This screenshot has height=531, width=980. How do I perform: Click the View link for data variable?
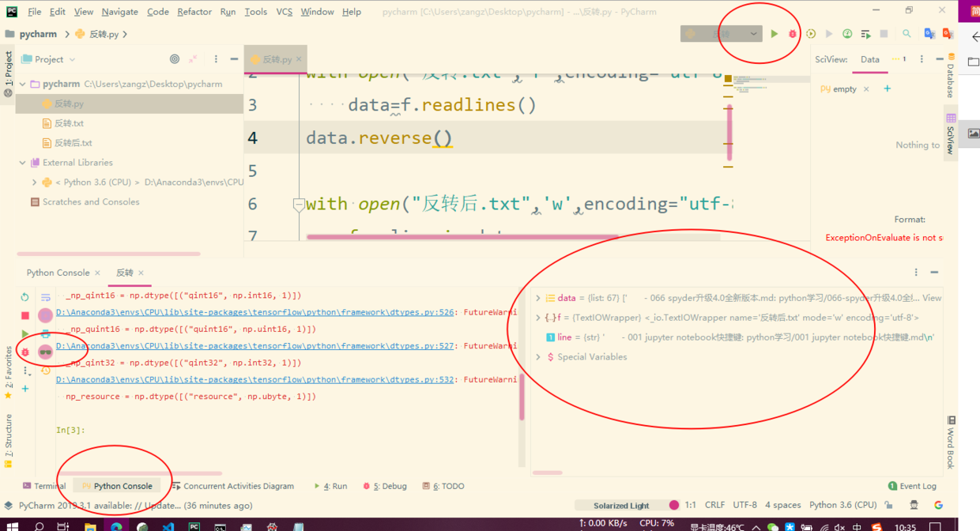(x=932, y=298)
